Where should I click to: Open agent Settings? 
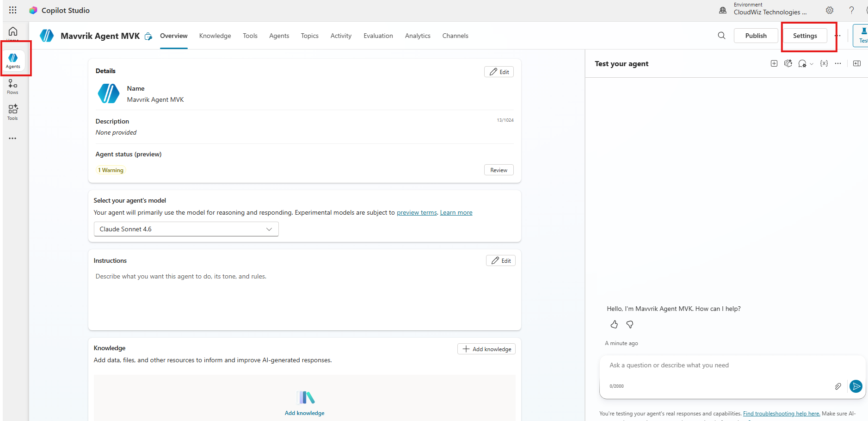tap(805, 36)
